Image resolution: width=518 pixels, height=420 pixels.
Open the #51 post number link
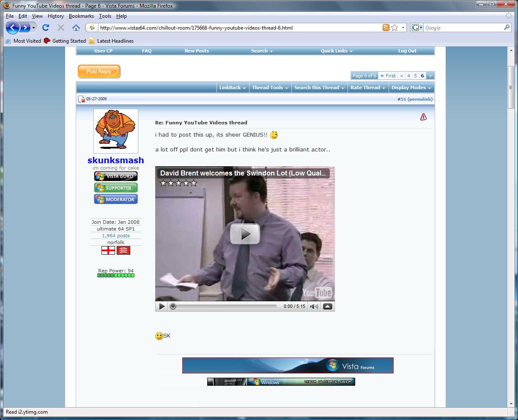click(402, 99)
